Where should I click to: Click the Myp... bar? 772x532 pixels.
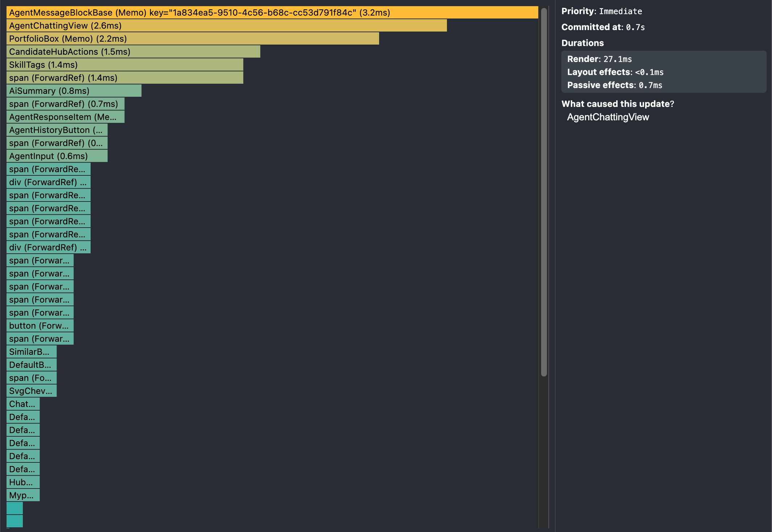tap(23, 495)
